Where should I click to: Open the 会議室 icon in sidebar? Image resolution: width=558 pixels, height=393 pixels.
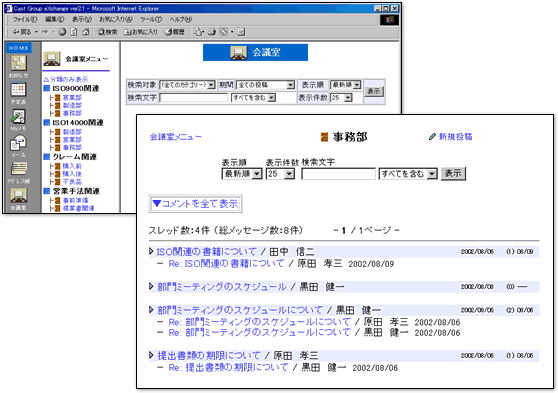[x=19, y=196]
